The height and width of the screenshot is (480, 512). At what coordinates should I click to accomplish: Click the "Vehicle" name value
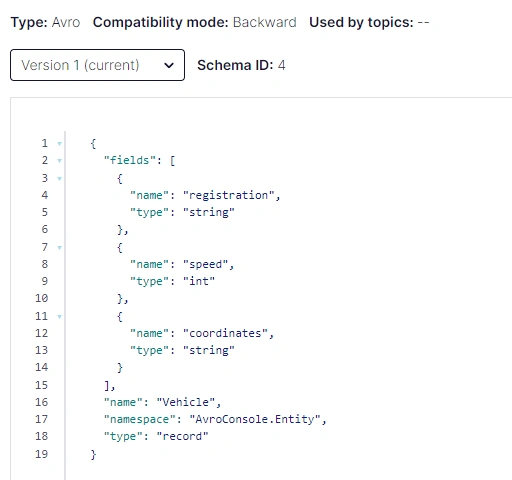186,402
